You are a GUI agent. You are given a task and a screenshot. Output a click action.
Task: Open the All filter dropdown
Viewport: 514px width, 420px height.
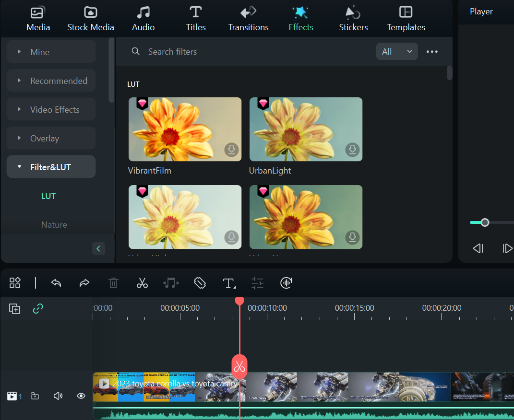click(397, 51)
